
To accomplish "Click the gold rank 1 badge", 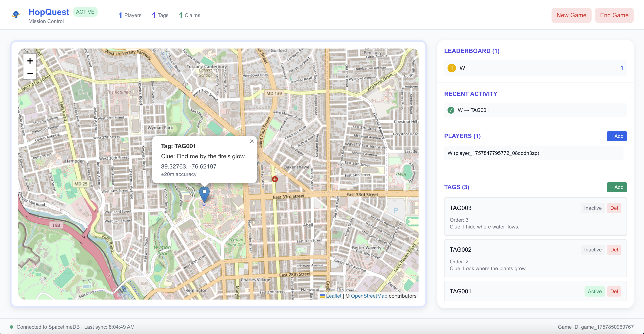I will pyautogui.click(x=451, y=68).
